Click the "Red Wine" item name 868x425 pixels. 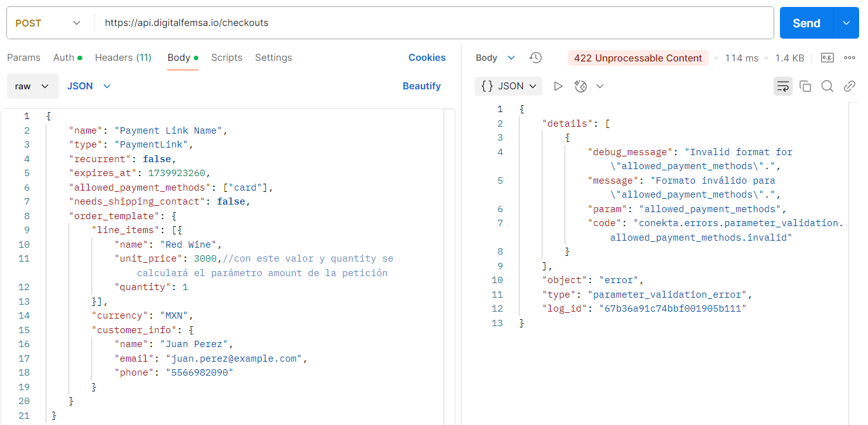click(x=188, y=244)
